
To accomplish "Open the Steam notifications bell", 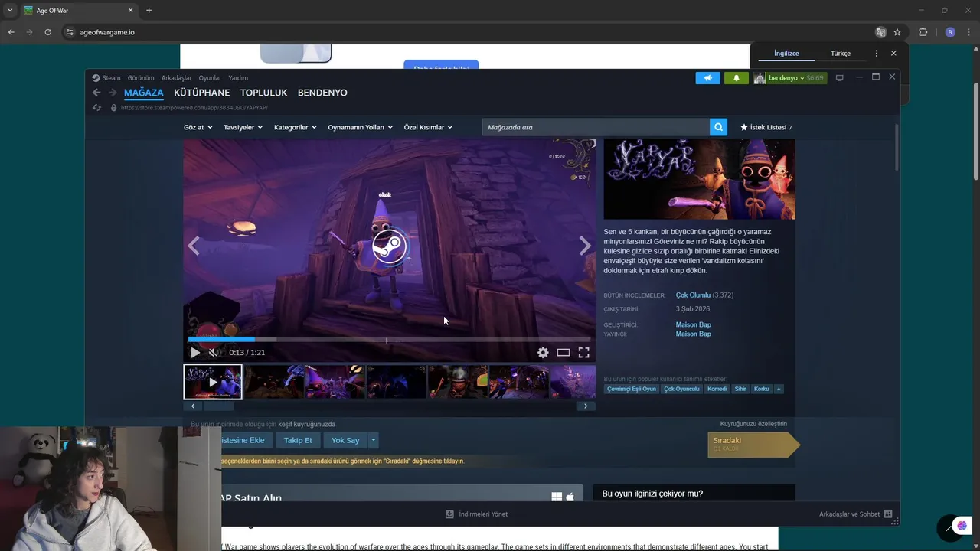I will 737,78.
